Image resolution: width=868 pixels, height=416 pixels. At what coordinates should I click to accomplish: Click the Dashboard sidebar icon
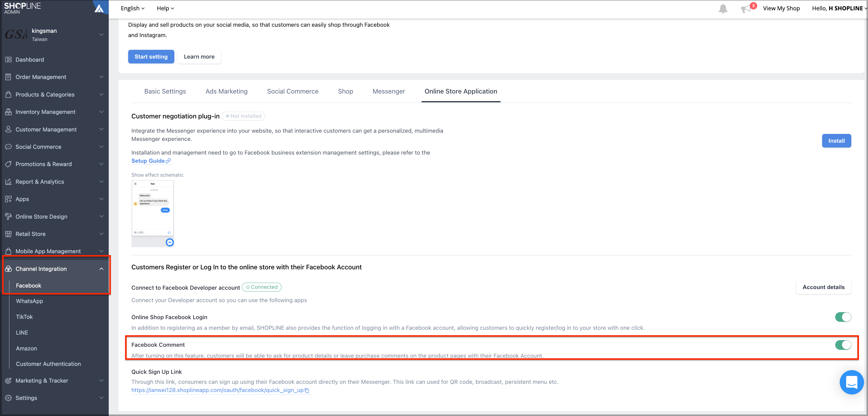click(9, 60)
